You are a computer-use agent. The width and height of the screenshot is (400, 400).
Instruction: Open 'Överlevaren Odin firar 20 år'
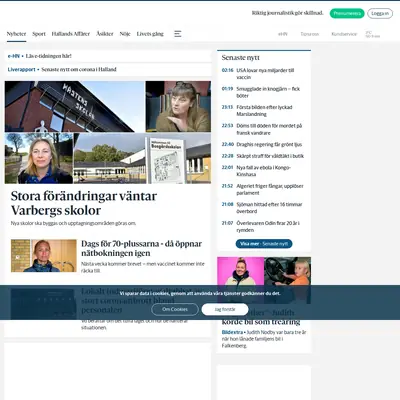(x=268, y=226)
